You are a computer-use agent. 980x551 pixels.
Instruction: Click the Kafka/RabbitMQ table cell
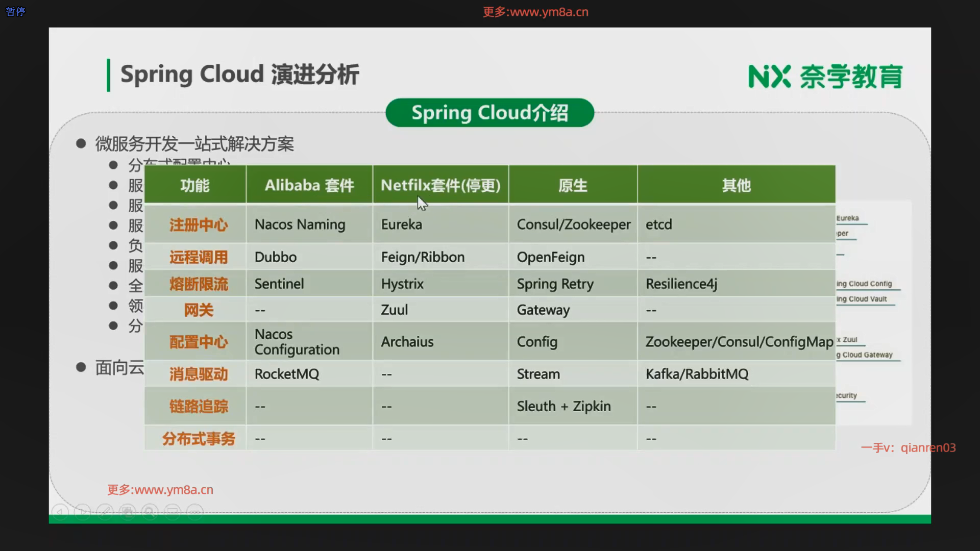pyautogui.click(x=697, y=374)
